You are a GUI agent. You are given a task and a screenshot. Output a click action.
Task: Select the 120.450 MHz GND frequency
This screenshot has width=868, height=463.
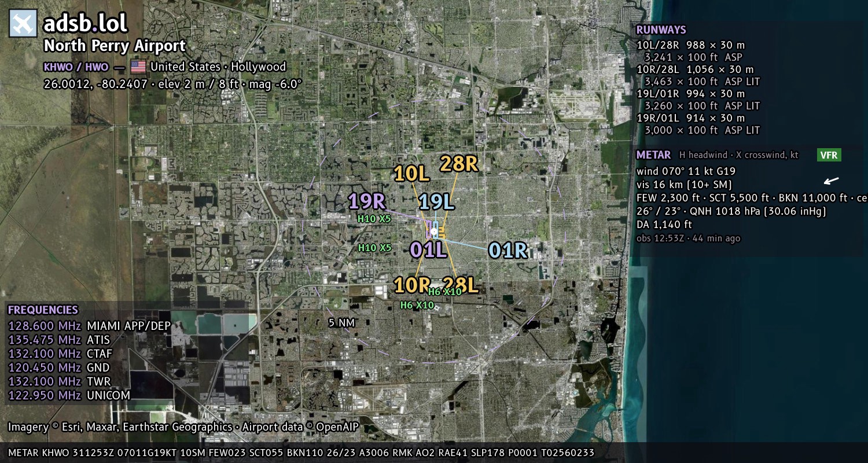coord(59,368)
